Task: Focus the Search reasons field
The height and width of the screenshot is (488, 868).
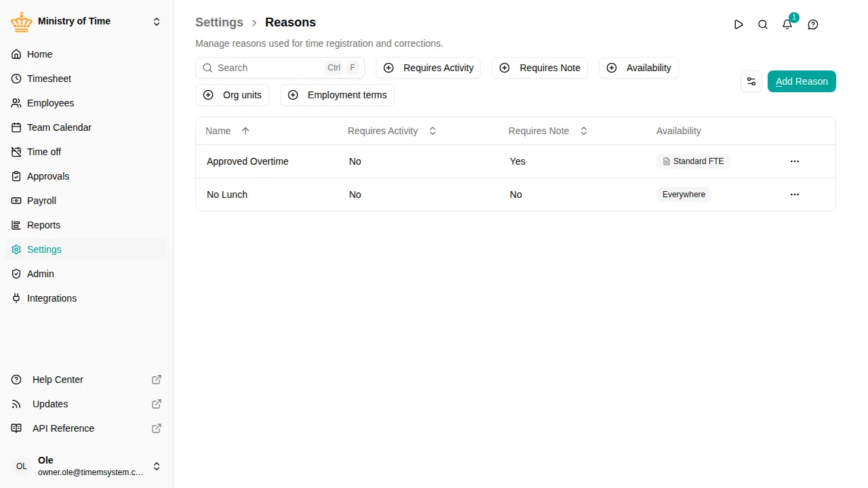Action: coord(280,68)
